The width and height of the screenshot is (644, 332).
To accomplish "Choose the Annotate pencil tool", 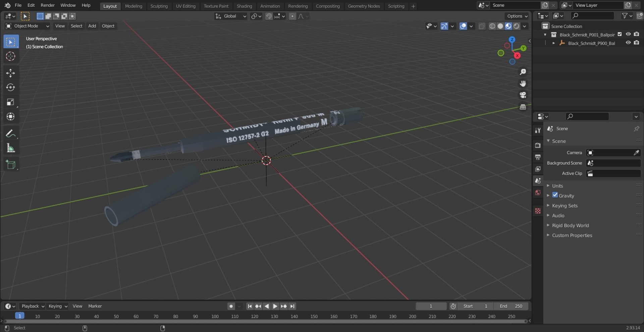I will coord(11,133).
